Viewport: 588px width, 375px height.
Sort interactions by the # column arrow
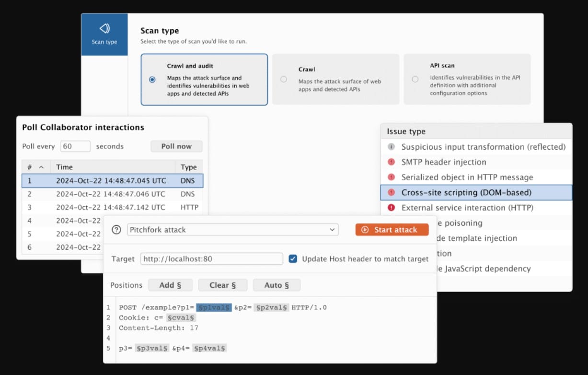(x=41, y=167)
